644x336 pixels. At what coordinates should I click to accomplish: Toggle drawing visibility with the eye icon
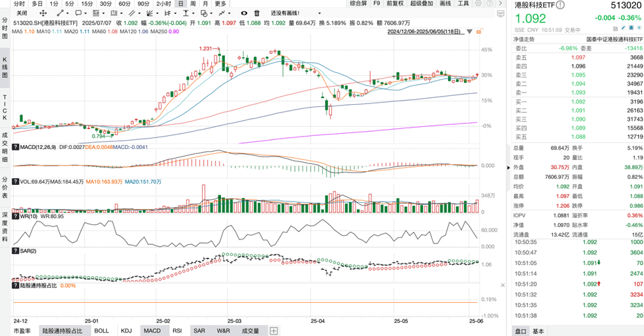click(x=244, y=13)
